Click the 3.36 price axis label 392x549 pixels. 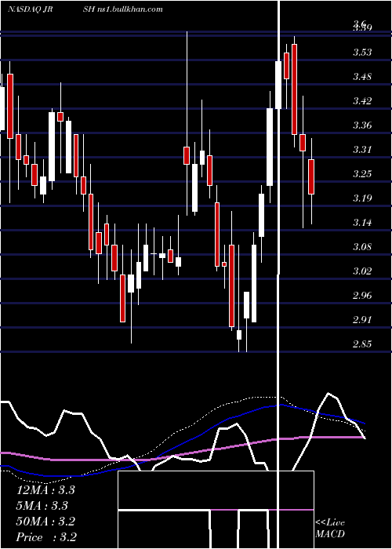click(x=362, y=125)
